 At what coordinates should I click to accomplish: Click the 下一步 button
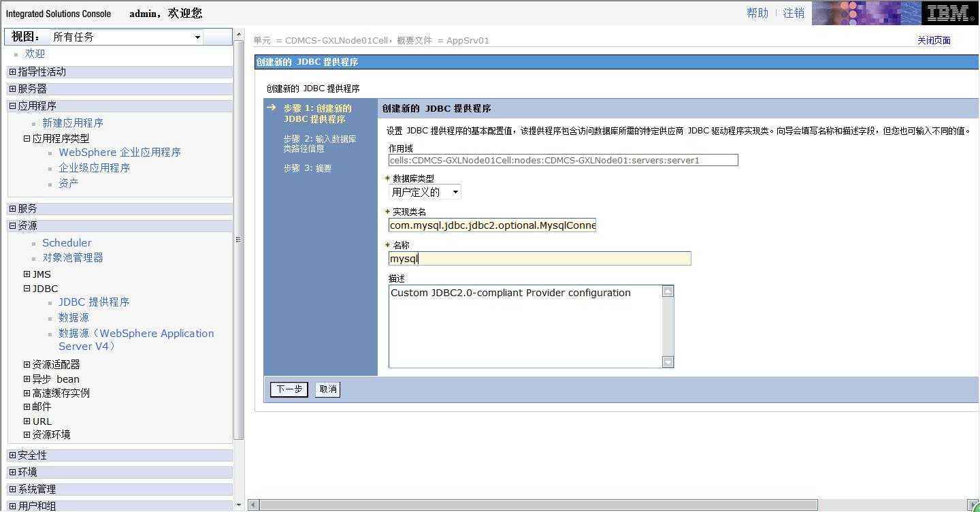tap(289, 389)
